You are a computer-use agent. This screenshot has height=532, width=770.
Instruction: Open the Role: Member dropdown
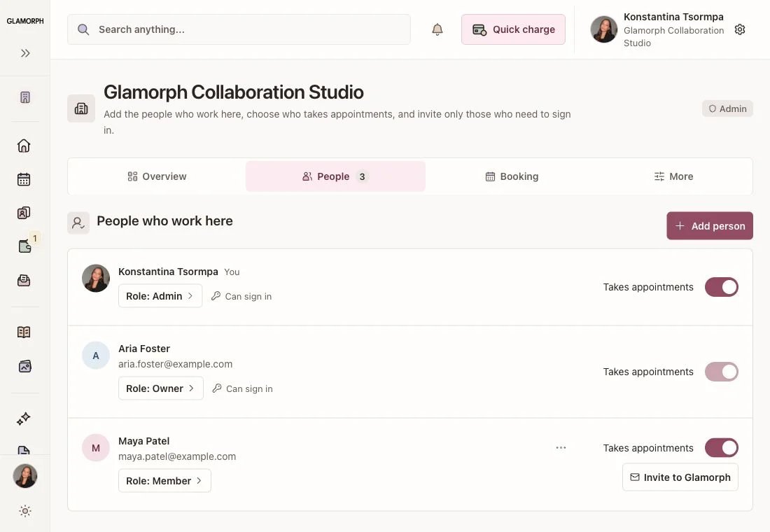(x=164, y=481)
